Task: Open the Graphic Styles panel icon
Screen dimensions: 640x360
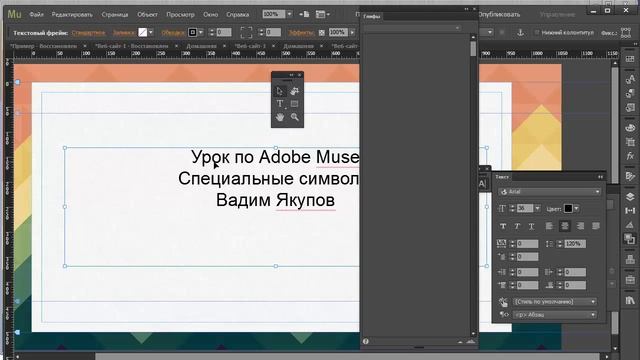Action: [630, 108]
